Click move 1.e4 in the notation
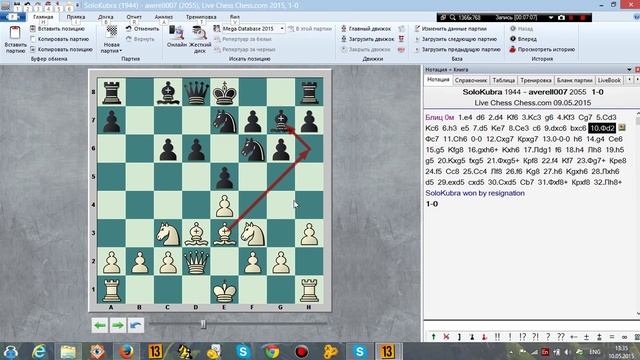 point(465,118)
